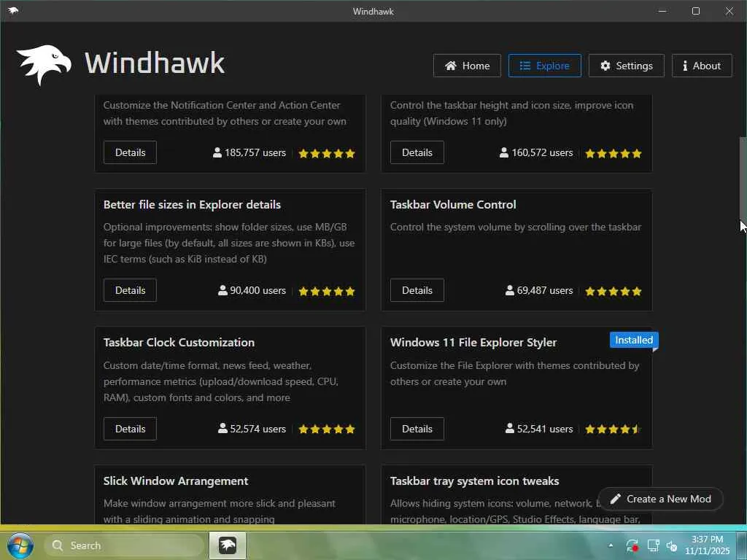The width and height of the screenshot is (747, 560).
Task: Select Windows 11 File Explorer Styler title
Action: pyautogui.click(x=473, y=343)
